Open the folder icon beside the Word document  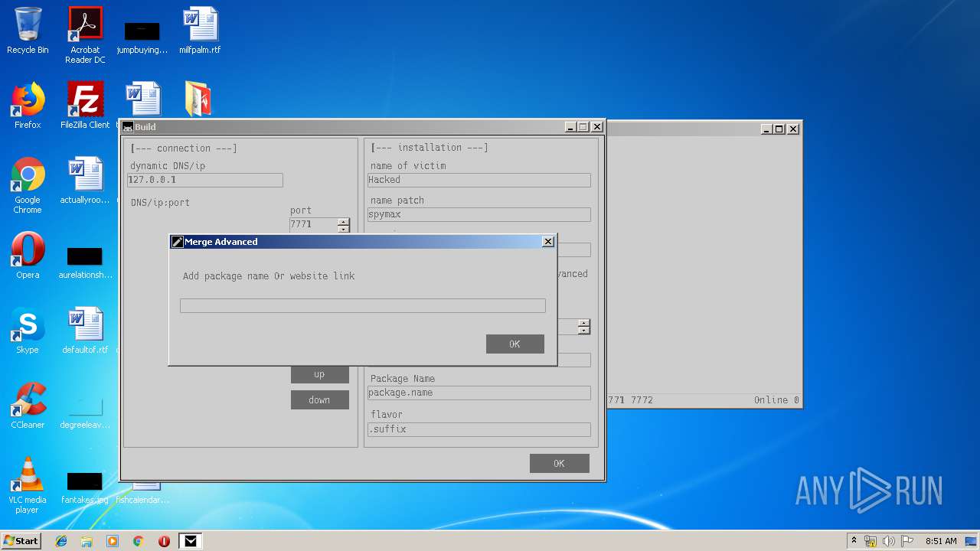198,99
